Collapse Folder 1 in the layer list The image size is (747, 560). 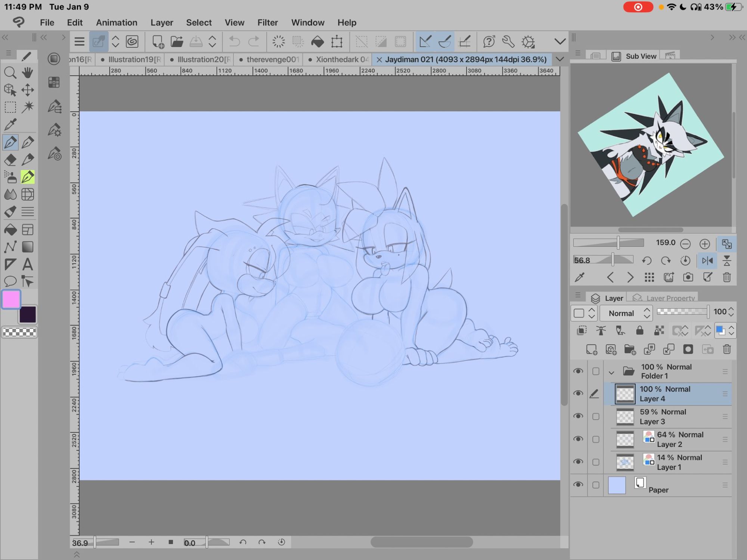click(611, 372)
